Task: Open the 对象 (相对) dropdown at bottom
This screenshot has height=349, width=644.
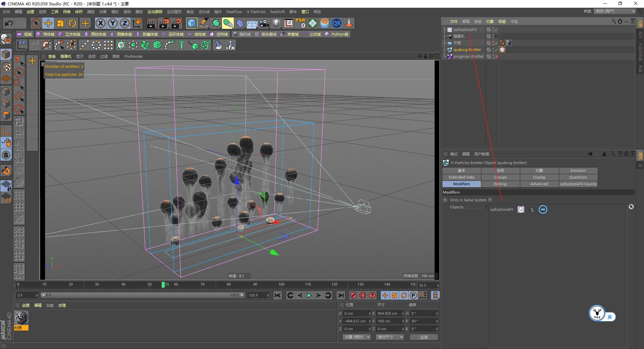Action: coord(356,337)
